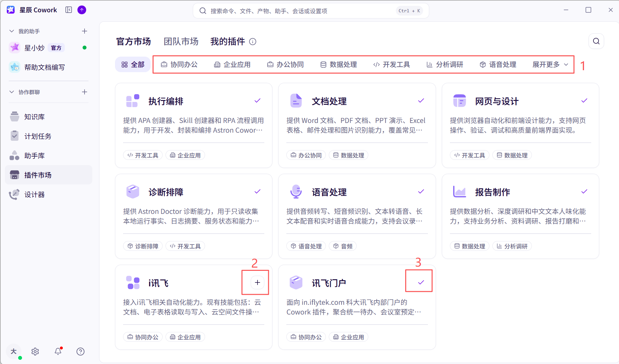Switch to the 团队市场 tab
The width and height of the screenshot is (619, 364).
181,41
